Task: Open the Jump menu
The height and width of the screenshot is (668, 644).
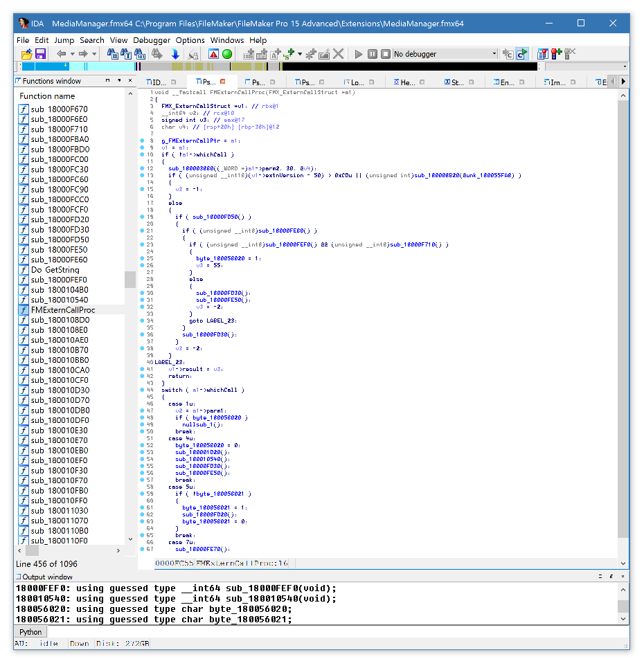Action: 64,40
